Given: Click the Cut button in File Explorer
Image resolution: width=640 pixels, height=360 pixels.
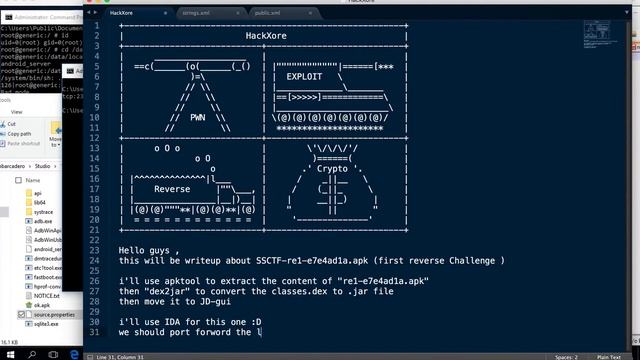Looking at the screenshot, I should 8,124.
